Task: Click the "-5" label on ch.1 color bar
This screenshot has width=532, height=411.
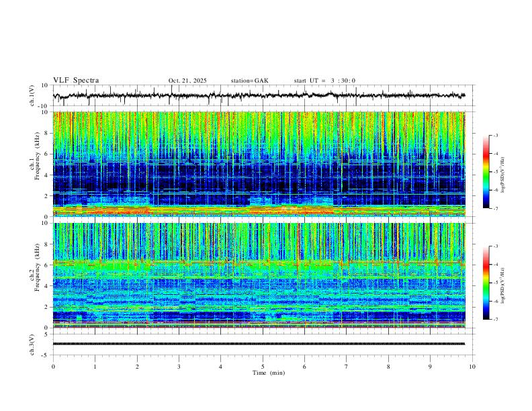Action: click(x=496, y=172)
